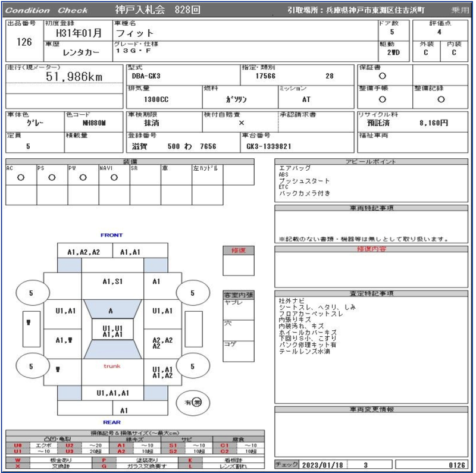Click the ABS appeal point line
This screenshot has width=476, height=473.
point(284,174)
